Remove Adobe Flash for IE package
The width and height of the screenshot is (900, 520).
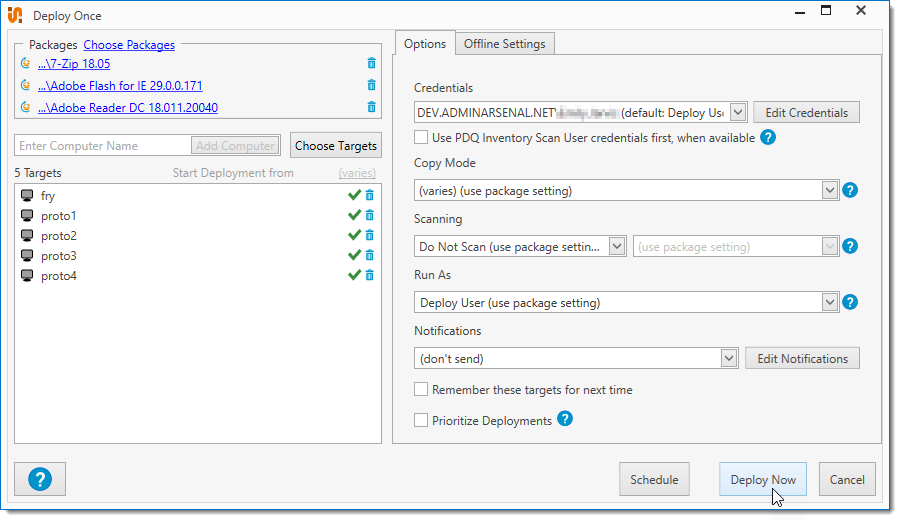click(x=372, y=86)
